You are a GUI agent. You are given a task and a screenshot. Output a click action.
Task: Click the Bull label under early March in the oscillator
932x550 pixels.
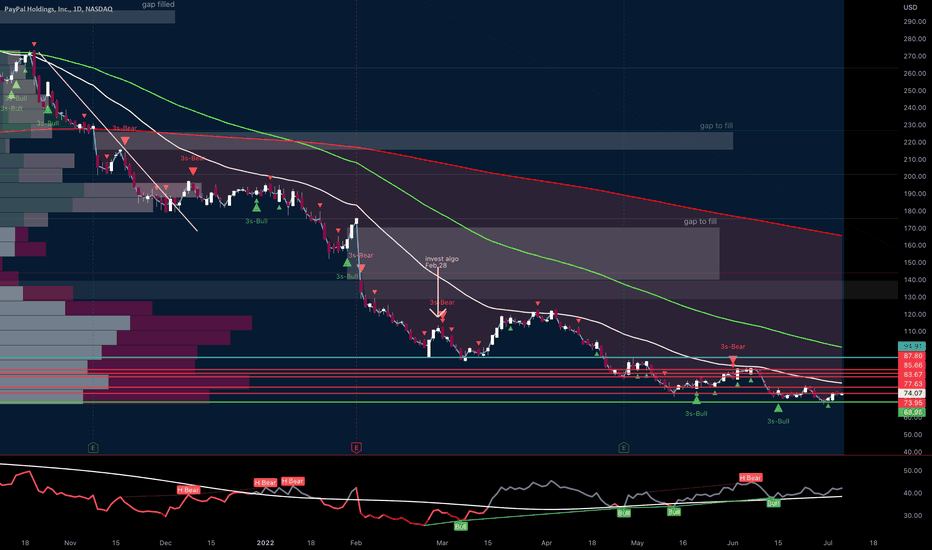pos(461,526)
